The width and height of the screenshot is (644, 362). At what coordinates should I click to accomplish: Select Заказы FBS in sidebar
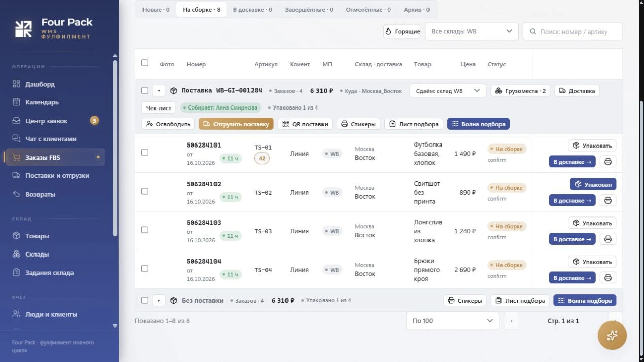click(x=54, y=157)
